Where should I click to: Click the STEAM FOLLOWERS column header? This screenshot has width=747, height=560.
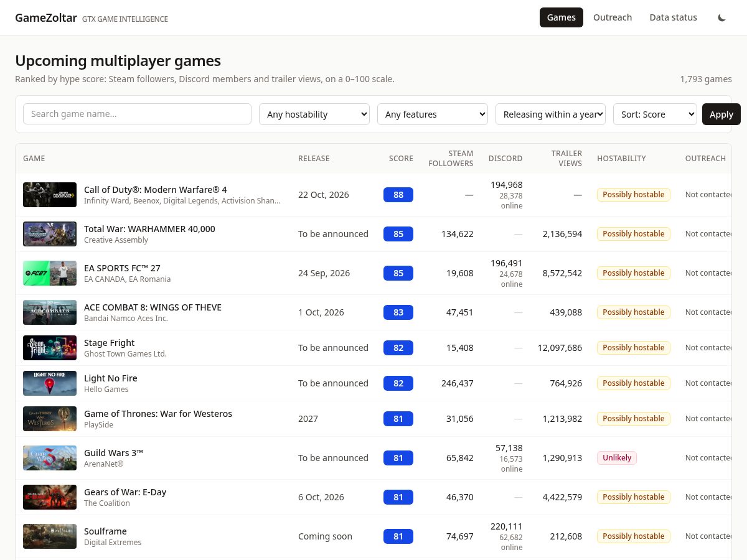click(x=451, y=159)
